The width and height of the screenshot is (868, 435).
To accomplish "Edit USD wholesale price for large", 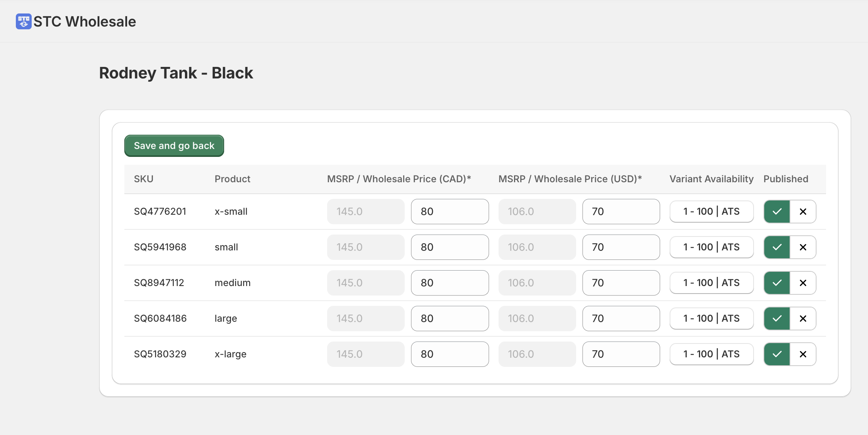I will [x=621, y=319].
